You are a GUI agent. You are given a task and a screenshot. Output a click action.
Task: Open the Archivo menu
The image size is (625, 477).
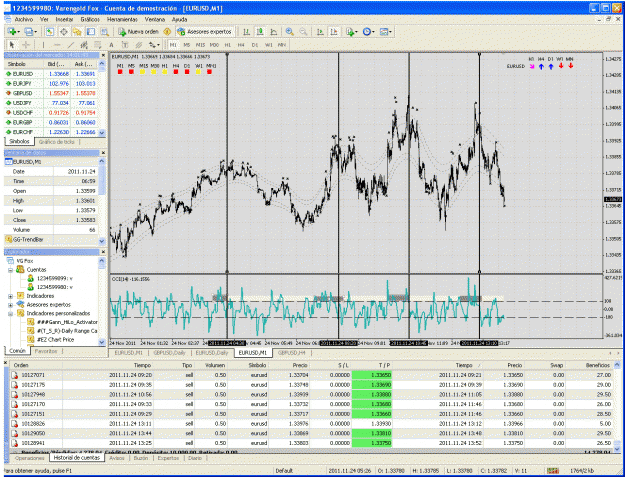[x=24, y=19]
